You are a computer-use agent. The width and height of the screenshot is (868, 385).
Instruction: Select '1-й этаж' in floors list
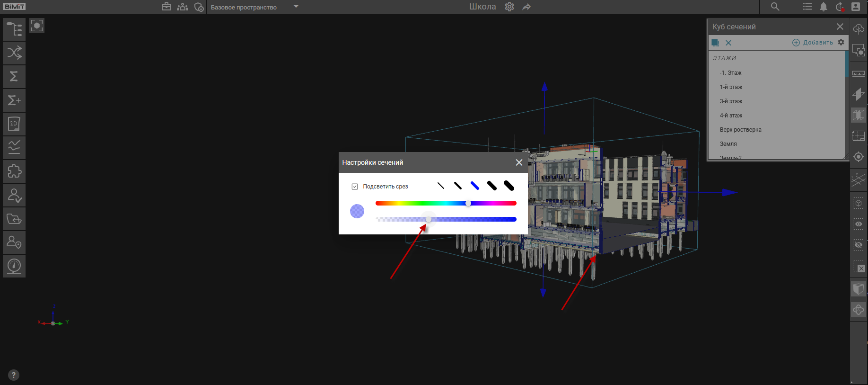731,87
